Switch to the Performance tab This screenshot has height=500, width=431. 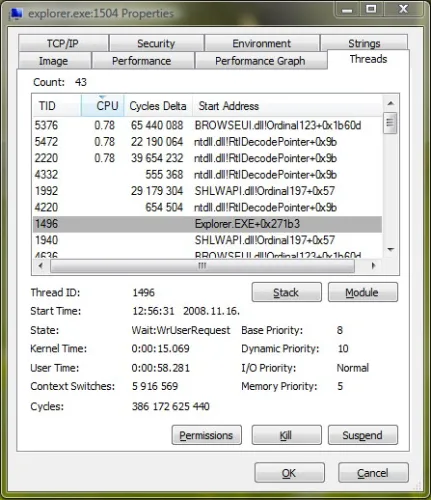pyautogui.click(x=142, y=61)
